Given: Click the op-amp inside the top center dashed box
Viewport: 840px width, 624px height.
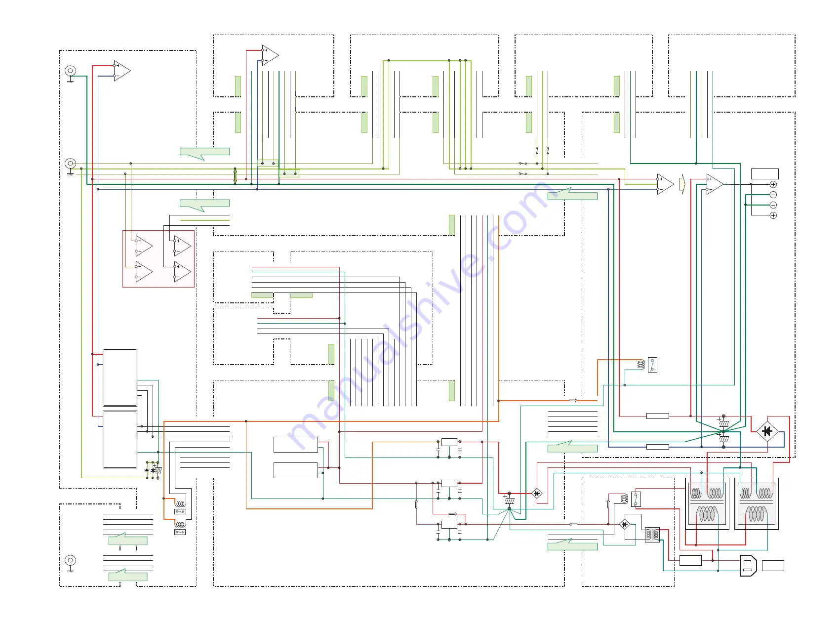Looking at the screenshot, I should point(270,55).
